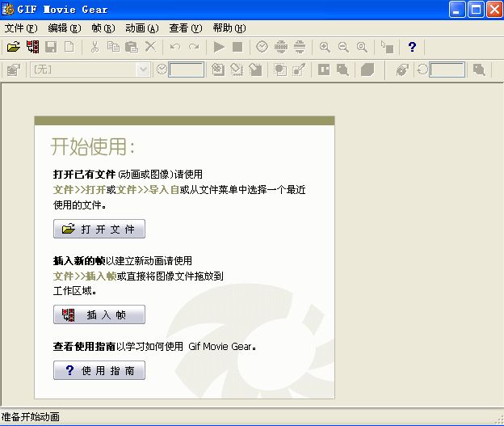Open the 帮助(H) menu
Viewport: 504px width, 426px height.
click(229, 28)
